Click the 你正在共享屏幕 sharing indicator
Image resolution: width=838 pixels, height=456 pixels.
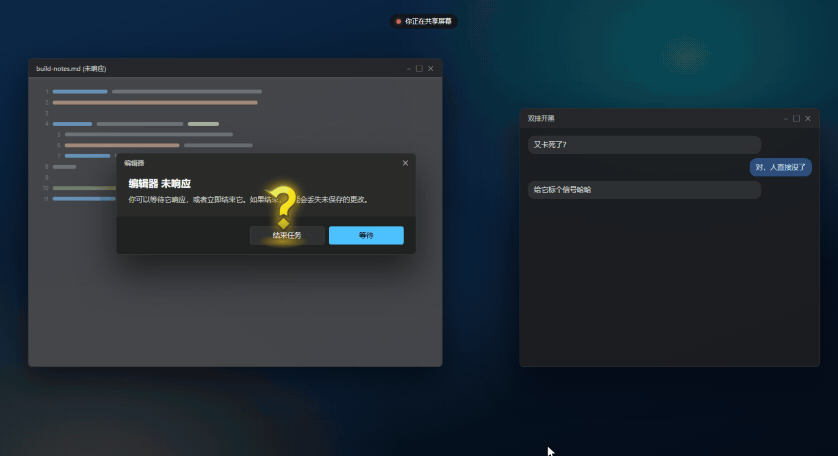click(x=424, y=21)
